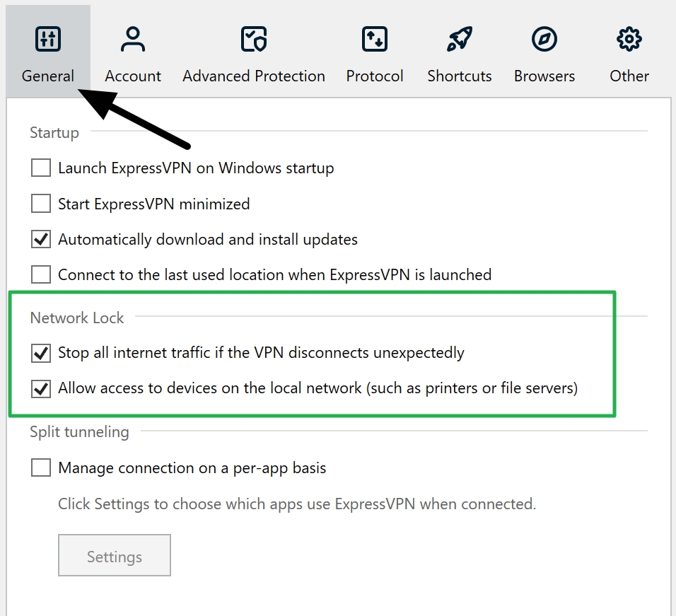Click the Settings button under Split tunneling
The width and height of the screenshot is (676, 616).
(x=114, y=555)
